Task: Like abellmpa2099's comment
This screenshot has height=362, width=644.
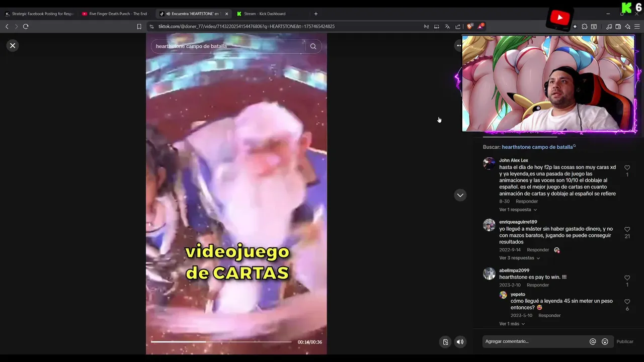Action: (x=627, y=278)
